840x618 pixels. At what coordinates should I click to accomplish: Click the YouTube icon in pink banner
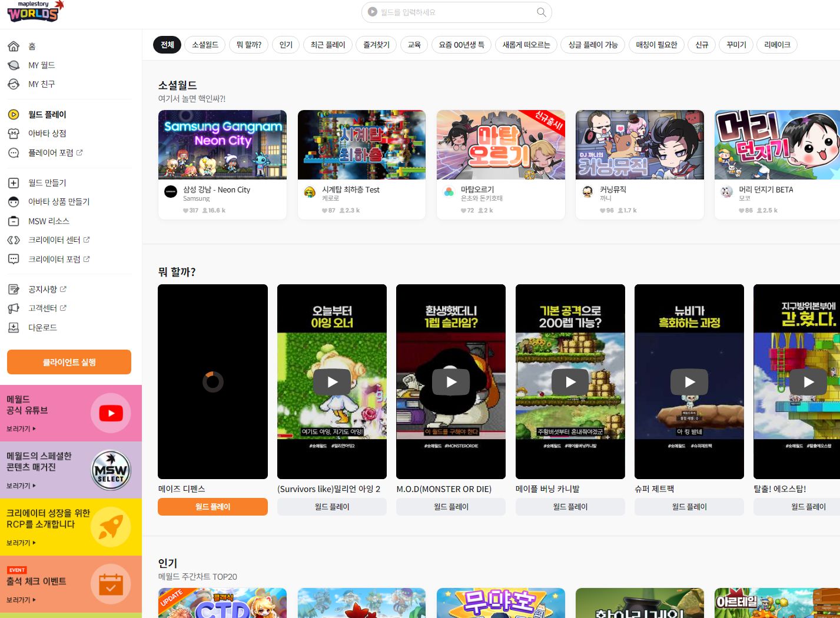click(x=111, y=413)
